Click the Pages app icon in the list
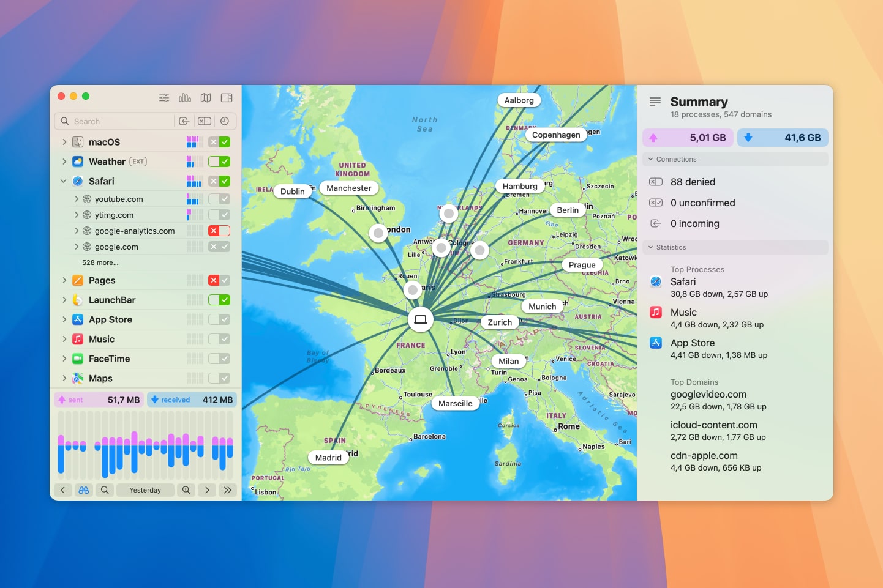The width and height of the screenshot is (883, 588). [x=78, y=280]
